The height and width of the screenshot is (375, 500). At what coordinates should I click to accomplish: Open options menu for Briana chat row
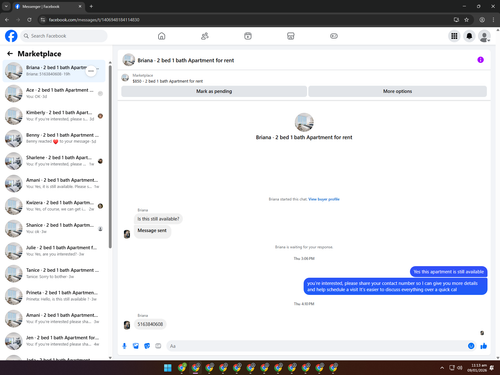click(x=91, y=71)
